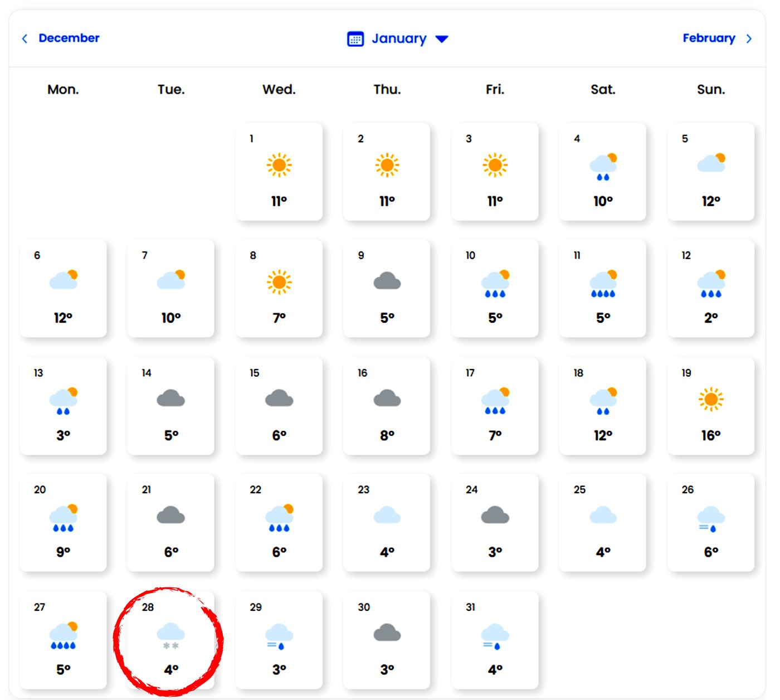Image resolution: width=780 pixels, height=700 pixels.
Task: Select the January 19 day card
Action: pos(711,406)
